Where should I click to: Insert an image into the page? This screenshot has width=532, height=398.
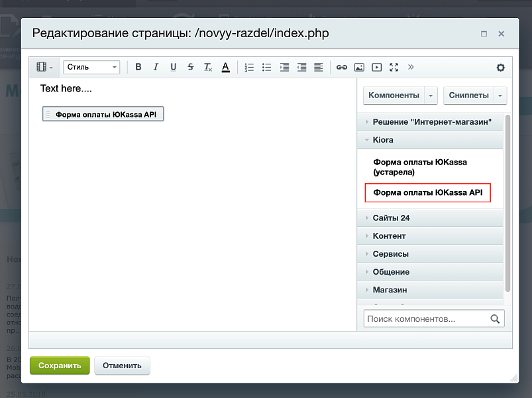point(358,67)
